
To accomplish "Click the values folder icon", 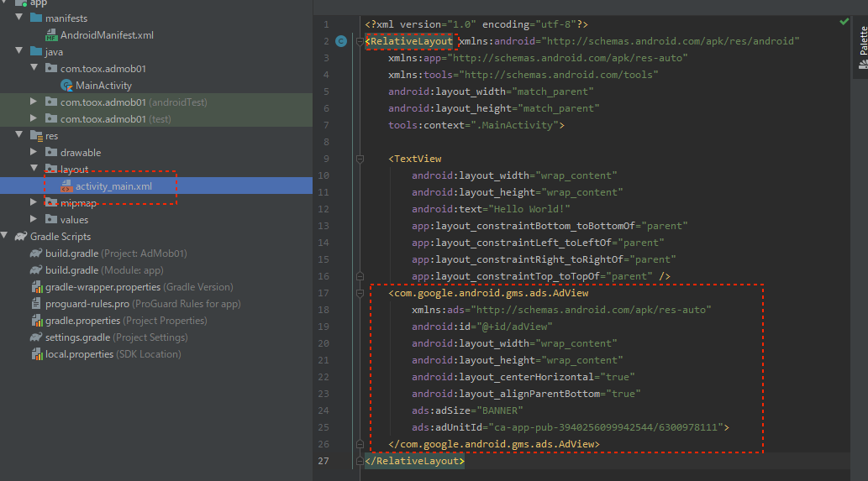I will tap(51, 219).
